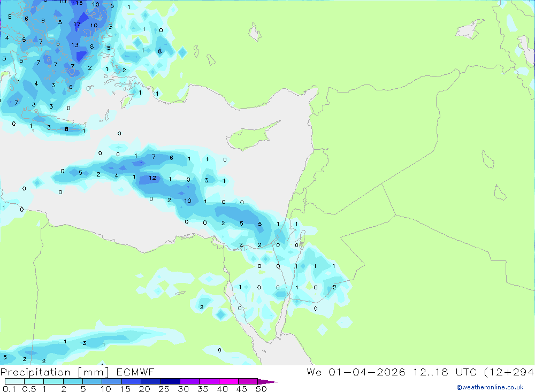Screen dimensions: 535x392
Task: Click the 0.5–1 mm legend color box
Action: tap(34, 381)
